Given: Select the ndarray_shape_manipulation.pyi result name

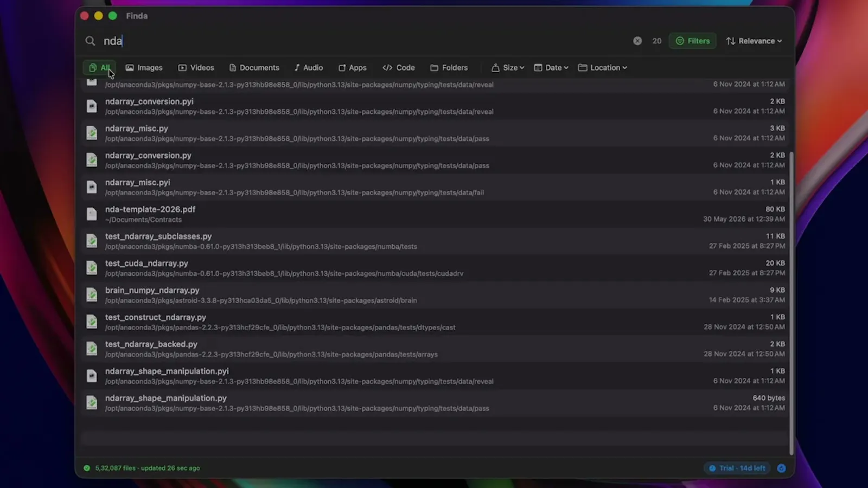Looking at the screenshot, I should point(167,371).
